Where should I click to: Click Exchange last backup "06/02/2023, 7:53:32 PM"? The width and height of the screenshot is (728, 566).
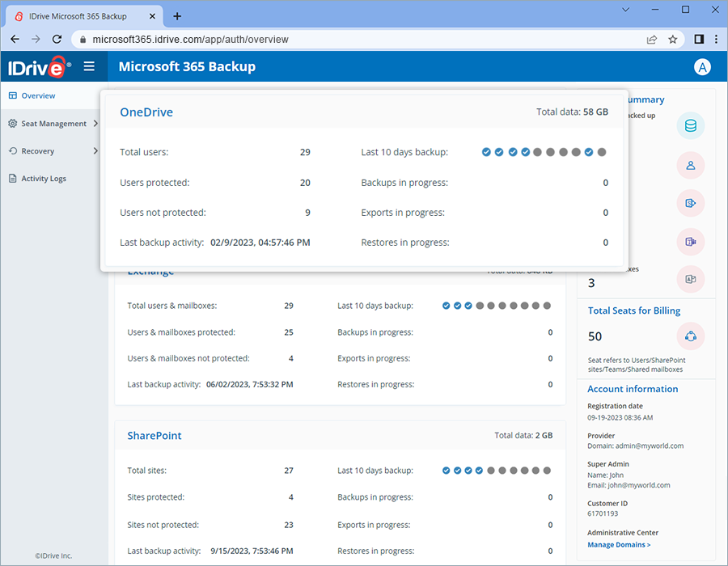pyautogui.click(x=249, y=385)
